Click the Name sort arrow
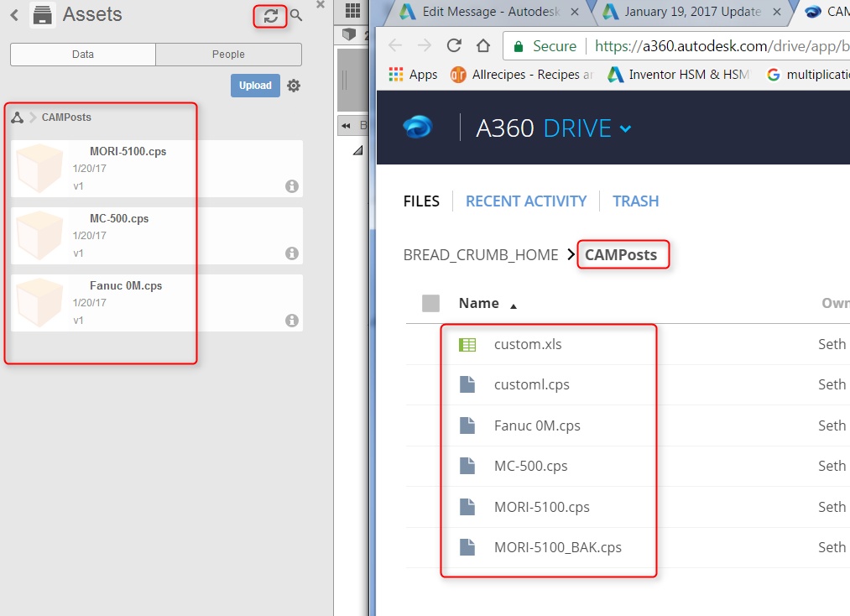The height and width of the screenshot is (616, 850). click(514, 306)
